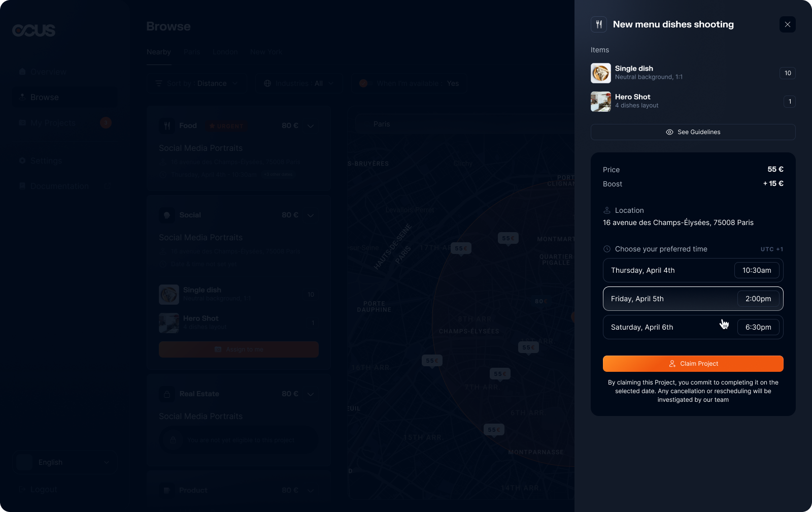Expand the Food project card chevron
Screen dimensions: 812x512
tap(311, 126)
